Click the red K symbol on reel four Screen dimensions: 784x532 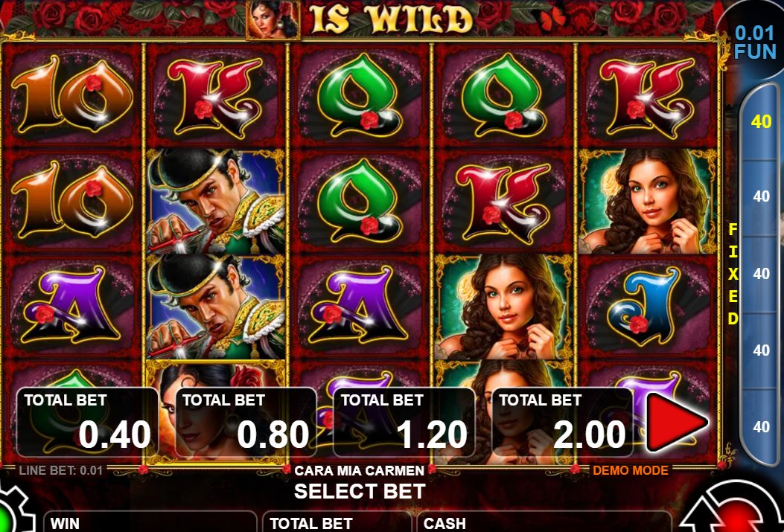(504, 202)
